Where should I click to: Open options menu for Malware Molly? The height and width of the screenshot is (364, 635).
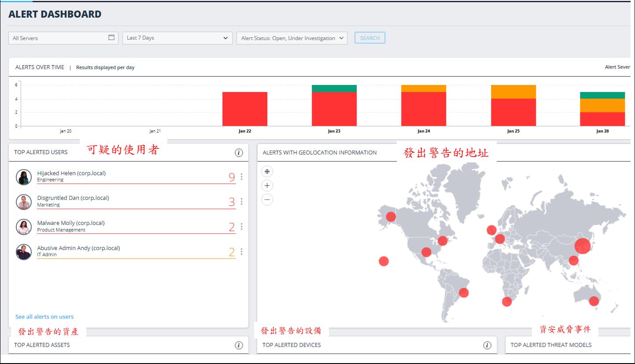pyautogui.click(x=241, y=227)
